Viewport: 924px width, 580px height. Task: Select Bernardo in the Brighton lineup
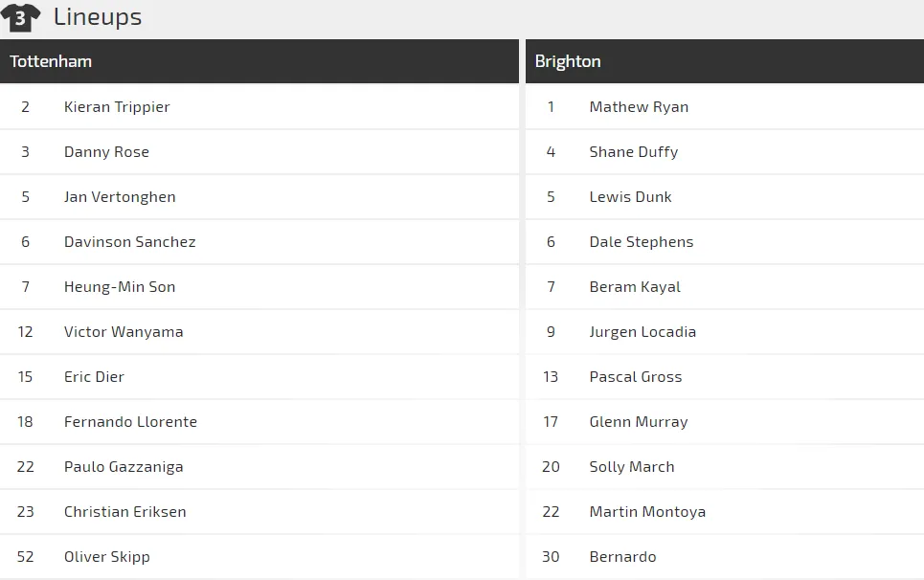623,557
